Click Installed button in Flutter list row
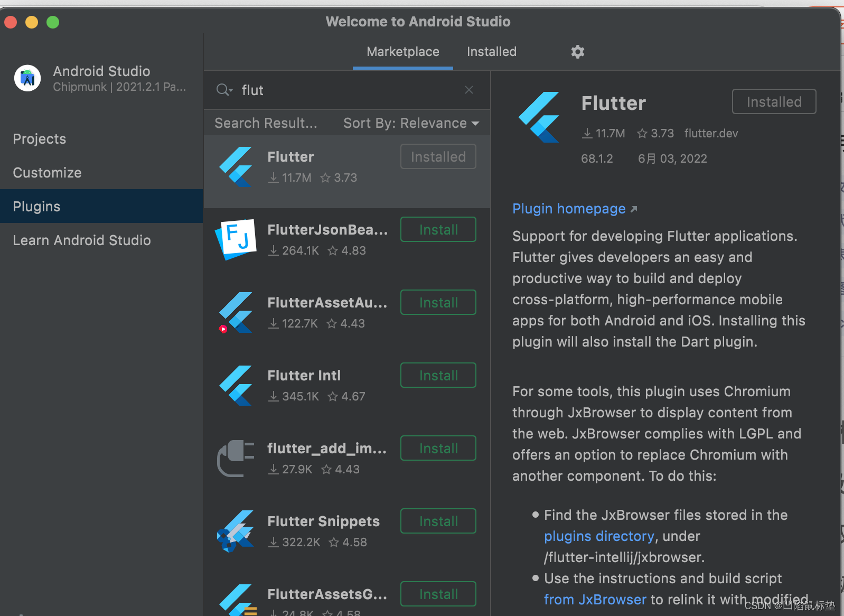 click(438, 156)
